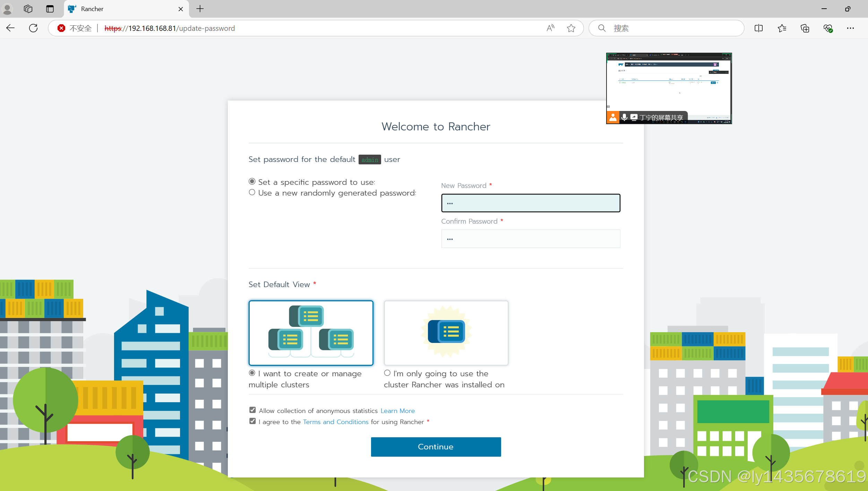Add page to favorites star icon
Image resolution: width=868 pixels, height=491 pixels.
tap(571, 28)
